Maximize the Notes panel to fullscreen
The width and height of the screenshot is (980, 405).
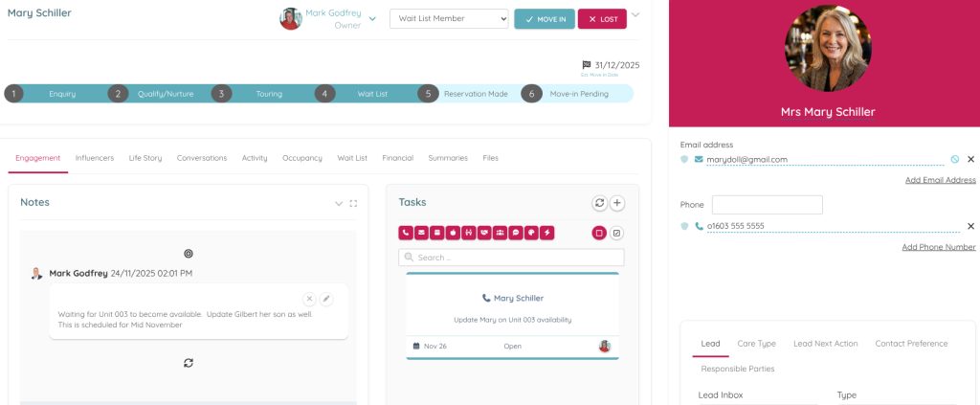(353, 203)
